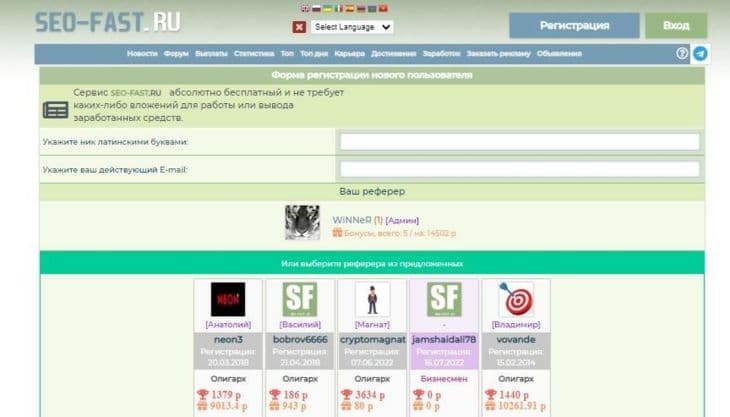Choose referrer bobrov6666 username
730x417 pixels.
click(x=300, y=339)
